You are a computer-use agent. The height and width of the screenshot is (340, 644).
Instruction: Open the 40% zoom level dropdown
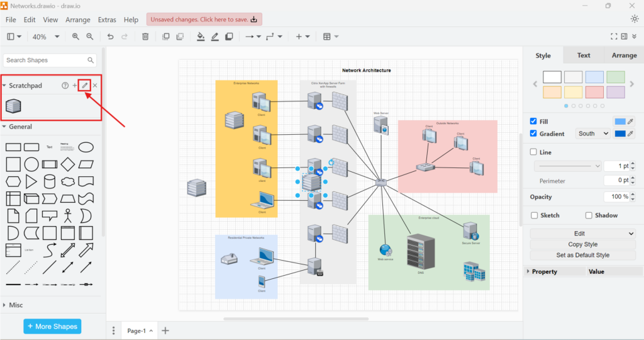(46, 37)
